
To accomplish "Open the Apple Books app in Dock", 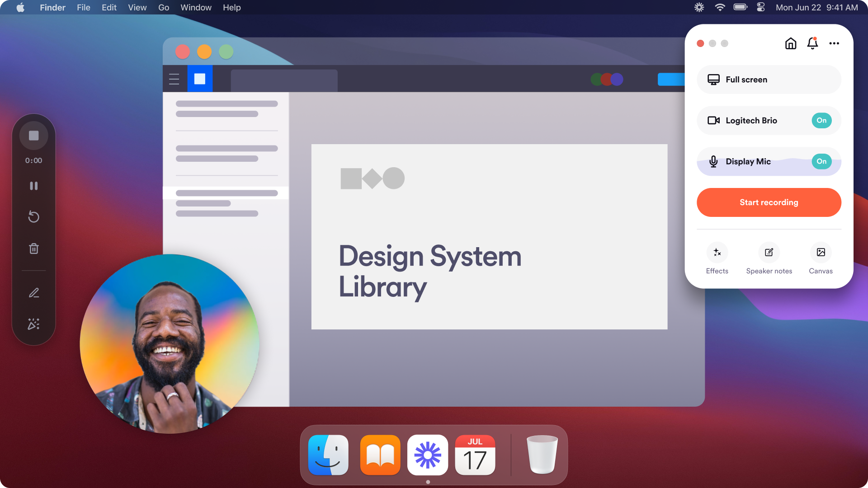I will click(379, 455).
